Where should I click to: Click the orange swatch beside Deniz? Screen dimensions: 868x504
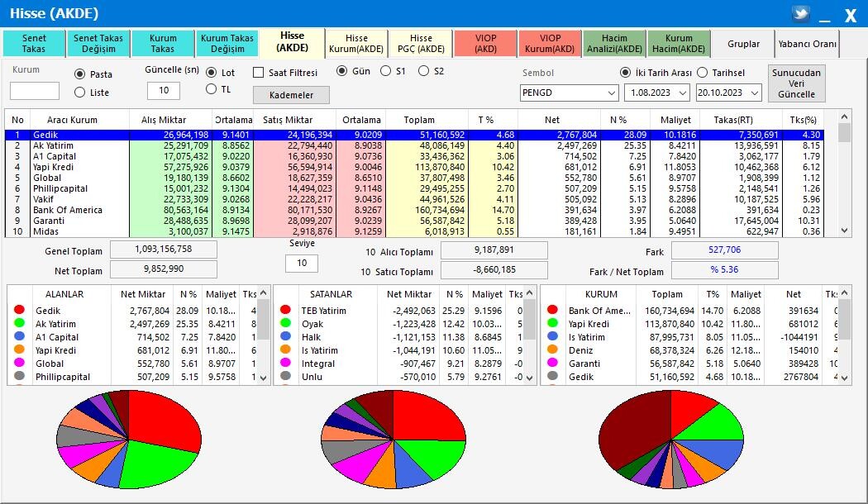pyautogui.click(x=552, y=349)
